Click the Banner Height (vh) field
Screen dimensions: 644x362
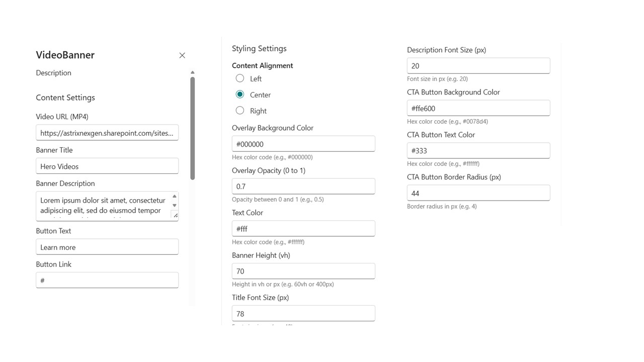click(303, 271)
